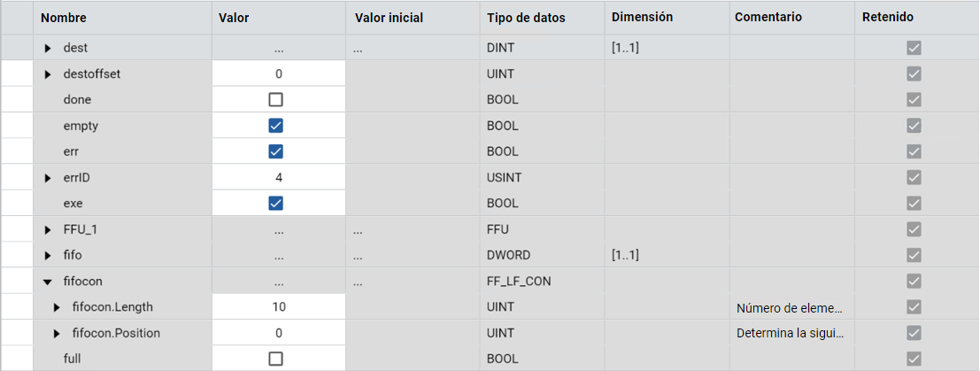Image resolution: width=980 pixels, height=371 pixels.
Task: Disable the exe value checkbox
Action: point(275,204)
